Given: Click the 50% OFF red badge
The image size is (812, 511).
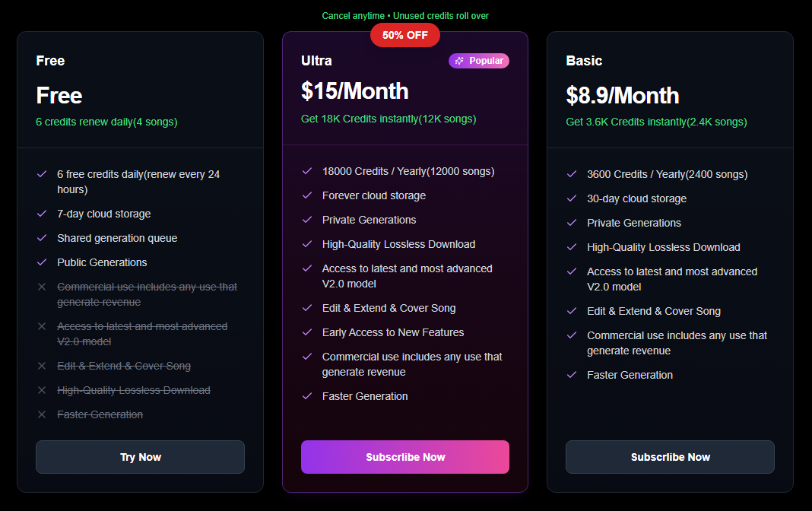Looking at the screenshot, I should (405, 35).
